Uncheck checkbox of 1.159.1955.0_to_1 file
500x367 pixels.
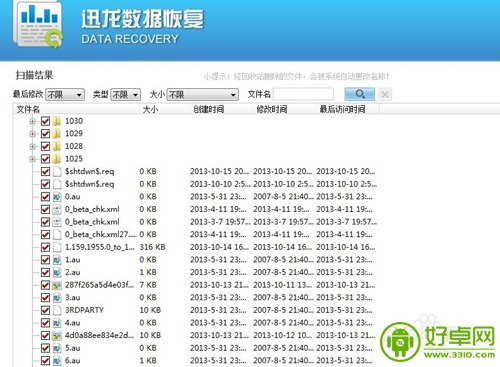45,247
